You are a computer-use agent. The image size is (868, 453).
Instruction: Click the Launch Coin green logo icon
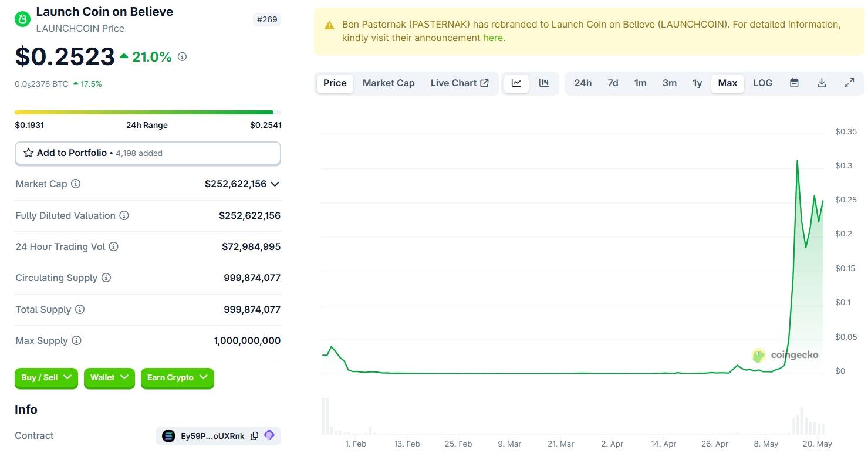[22, 19]
